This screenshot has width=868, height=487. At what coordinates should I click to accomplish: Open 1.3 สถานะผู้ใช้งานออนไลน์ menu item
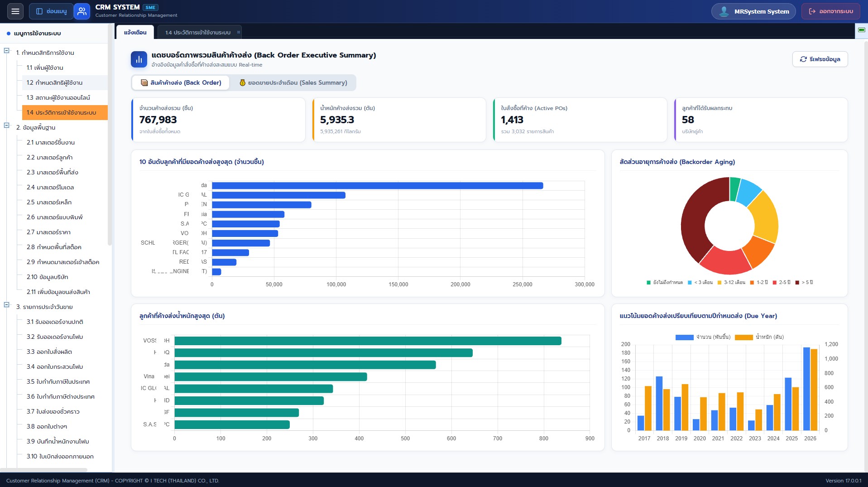[65, 98]
